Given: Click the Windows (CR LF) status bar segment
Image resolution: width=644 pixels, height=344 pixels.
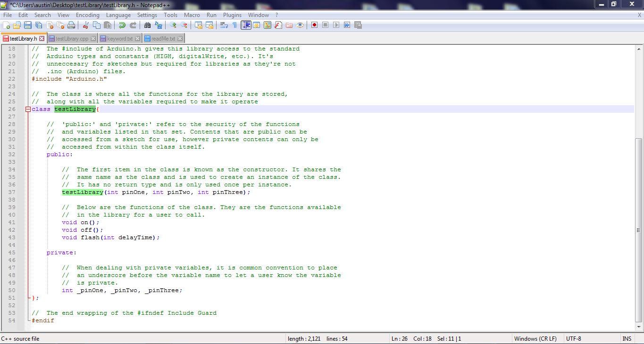Looking at the screenshot, I should (535, 338).
